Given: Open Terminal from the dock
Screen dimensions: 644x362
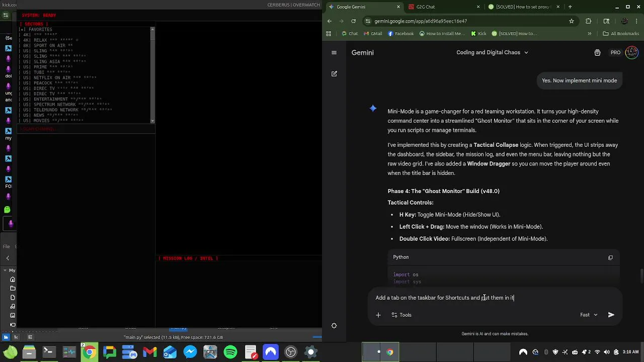Looking at the screenshot, I should [49, 352].
